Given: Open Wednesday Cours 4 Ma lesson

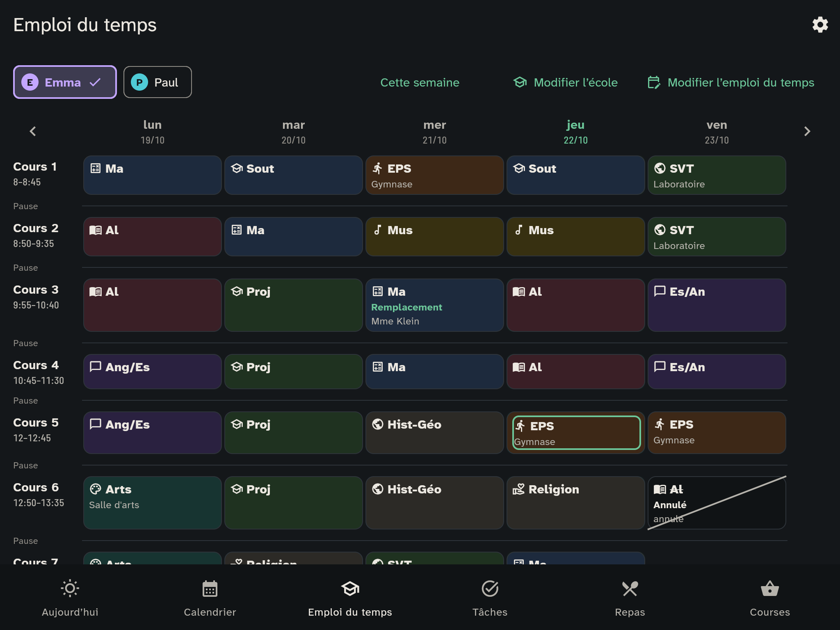Looking at the screenshot, I should pyautogui.click(x=435, y=372).
